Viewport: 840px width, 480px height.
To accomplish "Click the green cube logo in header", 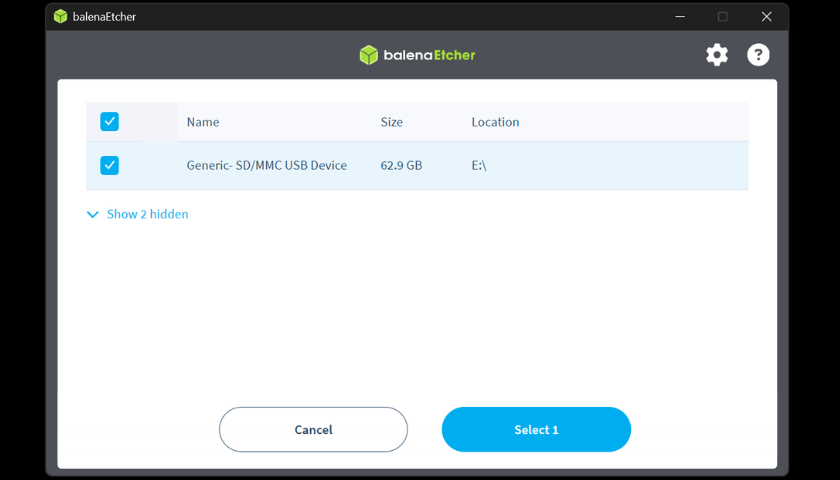I will (x=369, y=55).
